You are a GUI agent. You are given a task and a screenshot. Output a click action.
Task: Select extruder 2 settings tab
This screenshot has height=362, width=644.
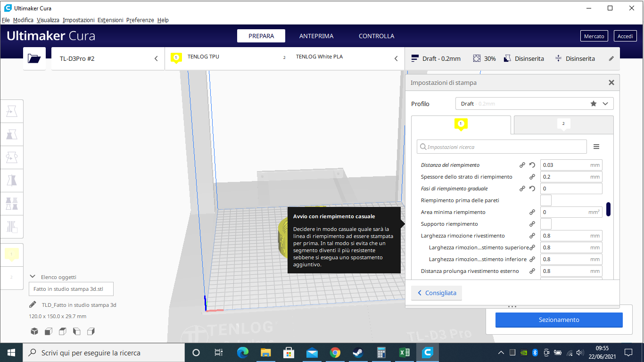point(563,125)
